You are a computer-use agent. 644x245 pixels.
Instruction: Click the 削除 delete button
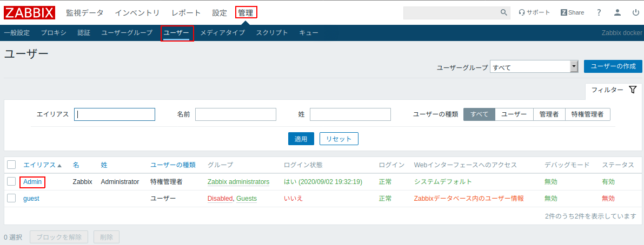point(107,237)
